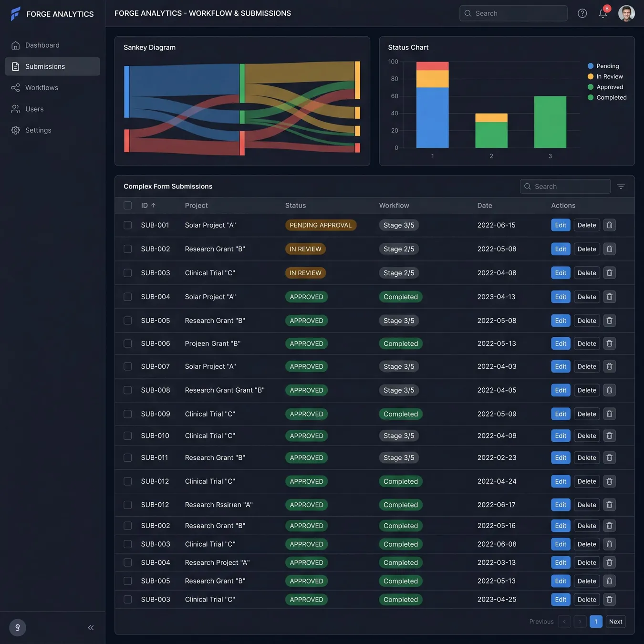Click the Next pagination button

pos(615,622)
